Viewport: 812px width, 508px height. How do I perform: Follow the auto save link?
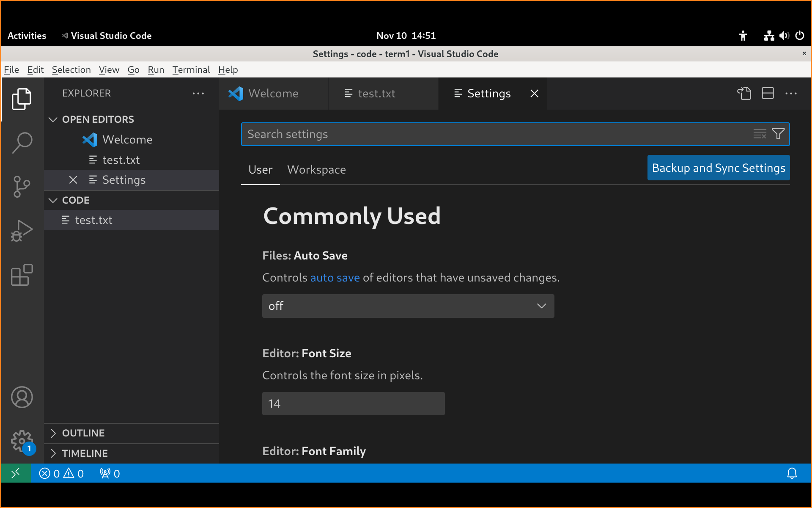point(335,278)
